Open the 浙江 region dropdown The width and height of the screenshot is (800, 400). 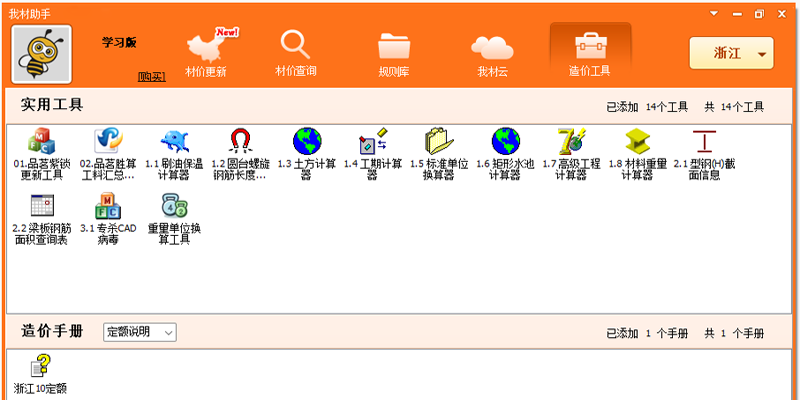pos(731,54)
